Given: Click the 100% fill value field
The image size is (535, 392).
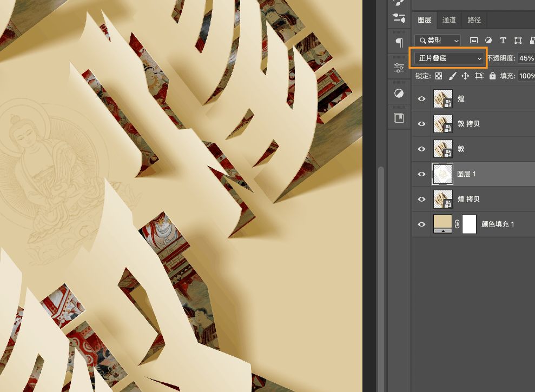Looking at the screenshot, I should pyautogui.click(x=526, y=76).
